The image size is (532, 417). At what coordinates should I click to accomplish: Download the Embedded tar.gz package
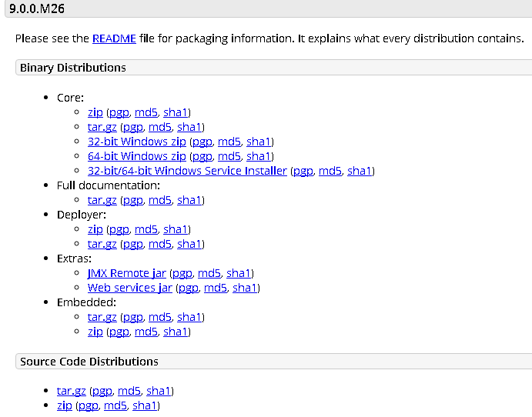(102, 317)
